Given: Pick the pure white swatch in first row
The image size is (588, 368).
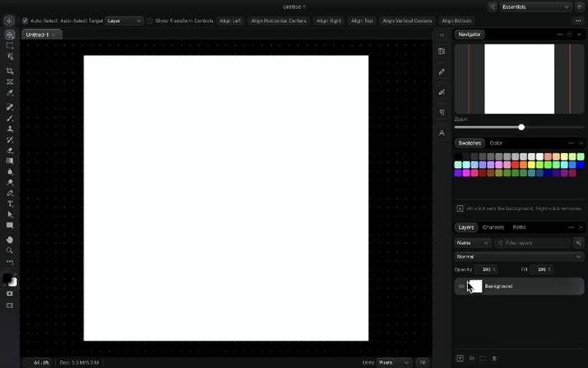Looking at the screenshot, I should [539, 156].
